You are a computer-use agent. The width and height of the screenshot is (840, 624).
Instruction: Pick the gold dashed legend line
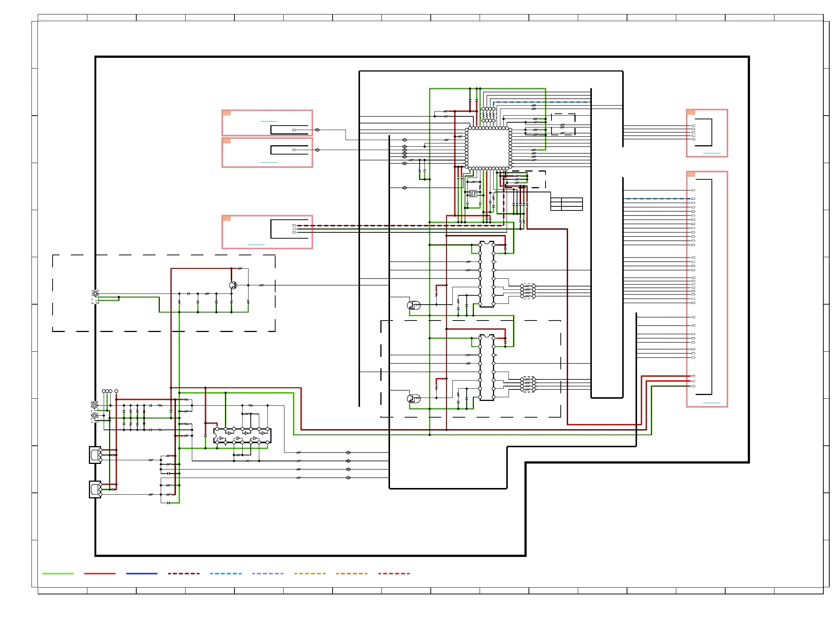point(310,573)
